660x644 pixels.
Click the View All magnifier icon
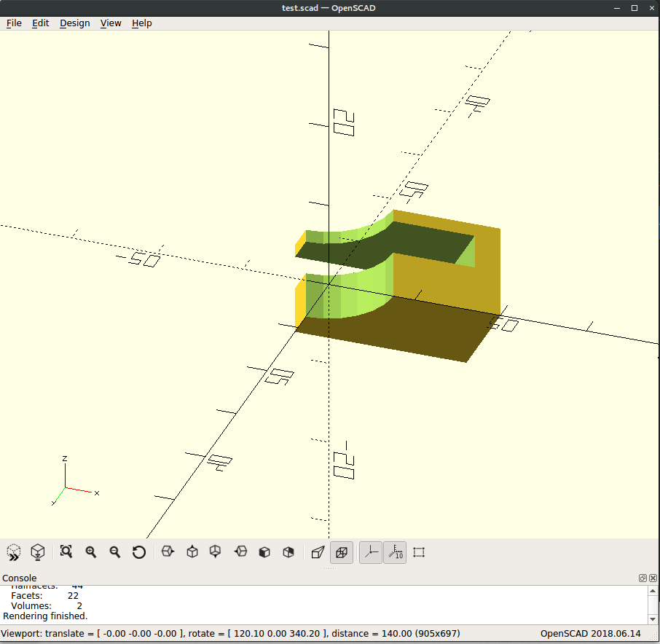click(66, 552)
